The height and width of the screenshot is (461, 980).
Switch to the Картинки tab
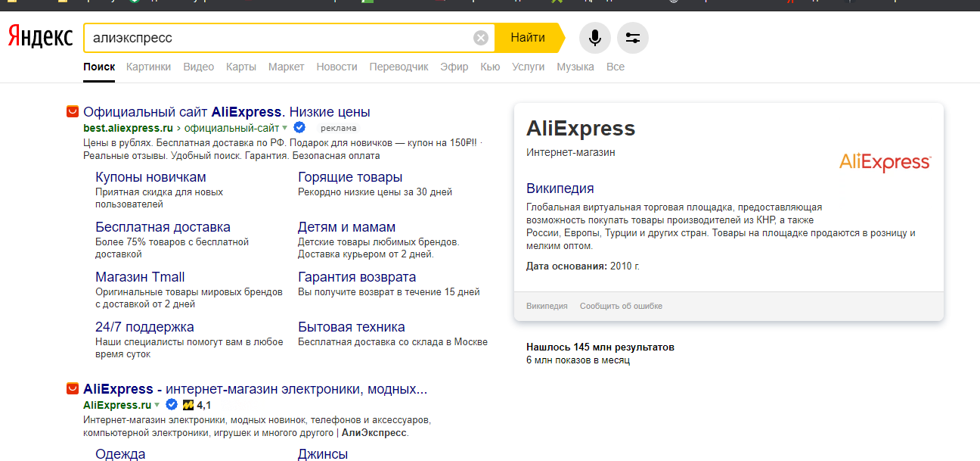pyautogui.click(x=149, y=67)
